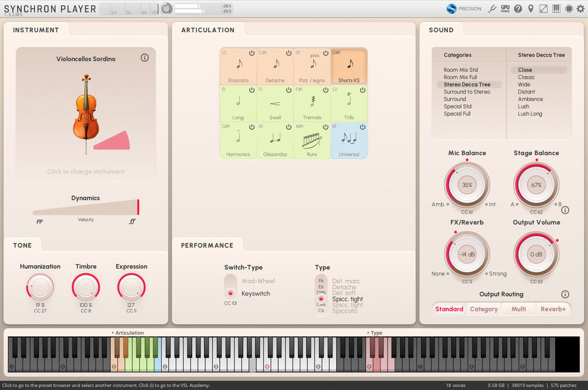The height and width of the screenshot is (390, 588).
Task: Toggle power button on Staccato cell
Action: tap(252, 54)
